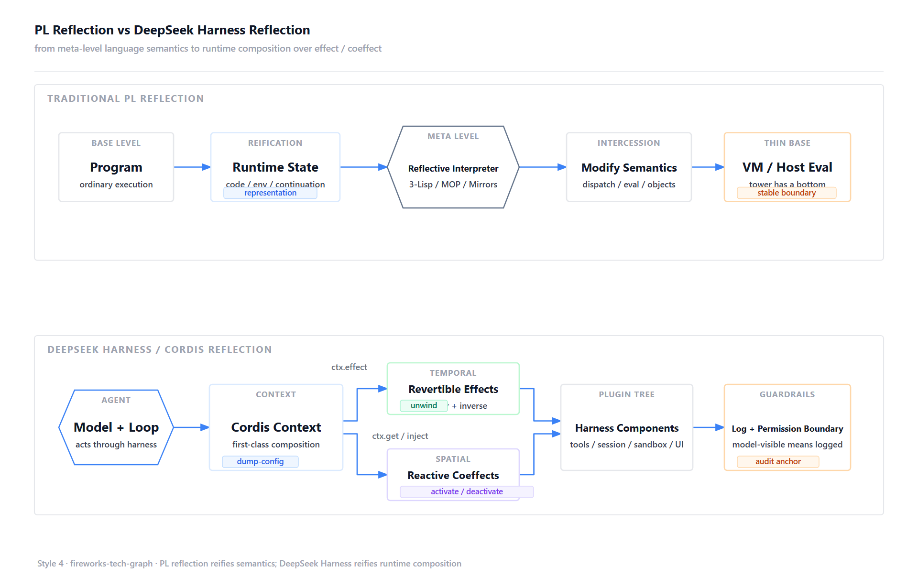Select the 'VM / Host Eval' heading
The height and width of the screenshot is (588, 918).
click(x=787, y=167)
